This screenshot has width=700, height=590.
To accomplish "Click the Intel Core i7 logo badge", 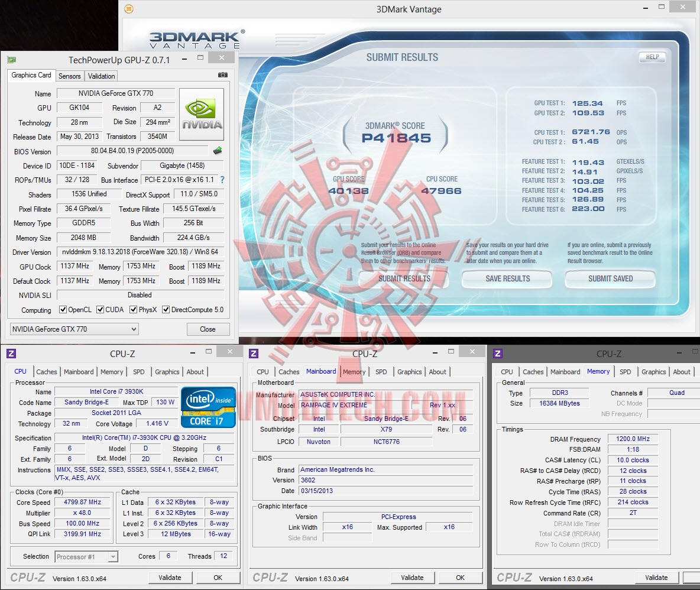I will coord(208,407).
